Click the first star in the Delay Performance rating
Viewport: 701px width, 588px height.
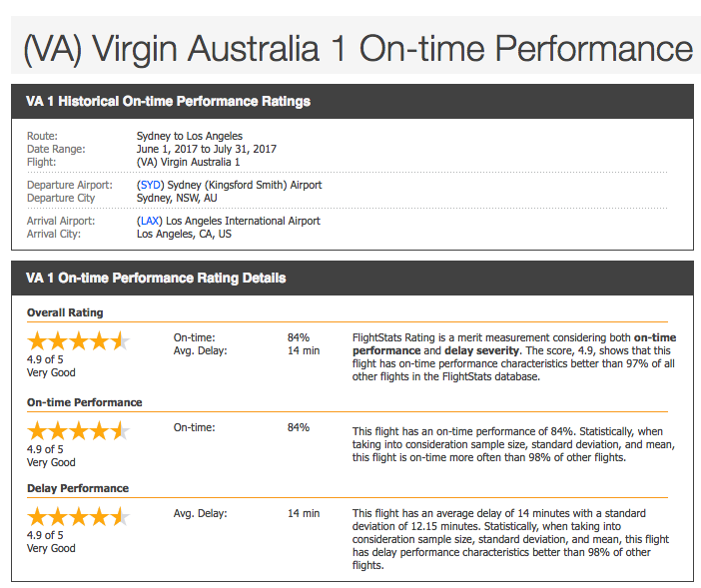[x=38, y=517]
